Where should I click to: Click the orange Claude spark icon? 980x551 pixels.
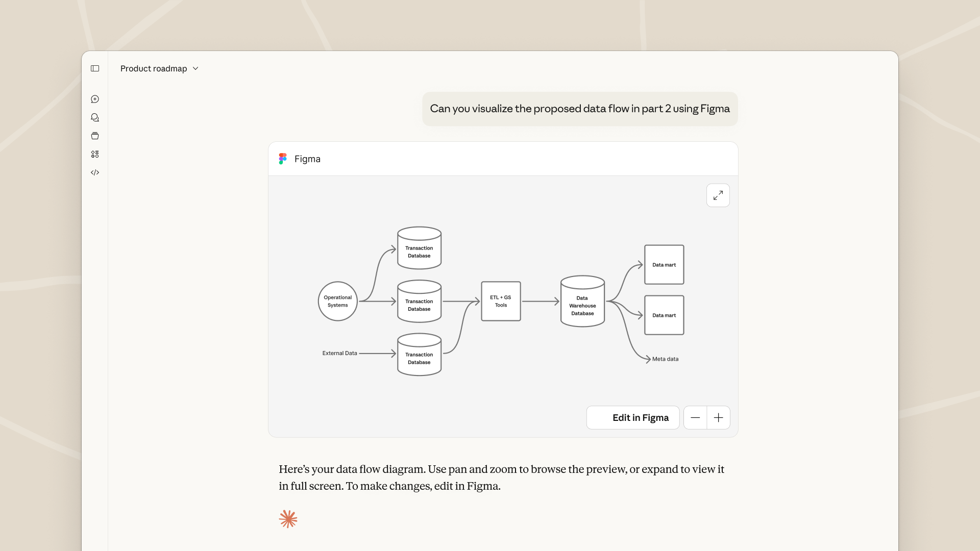click(x=288, y=519)
